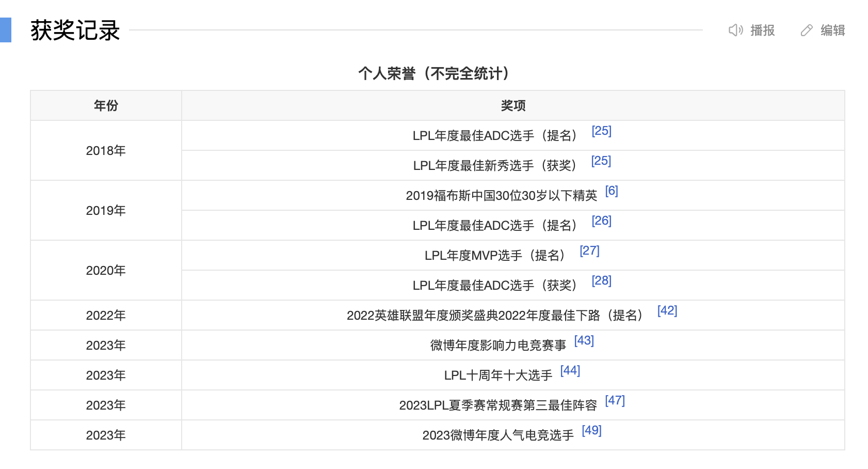Click the speaker icon next to 播报
Viewport: 868px width, 469px height.
tap(735, 30)
